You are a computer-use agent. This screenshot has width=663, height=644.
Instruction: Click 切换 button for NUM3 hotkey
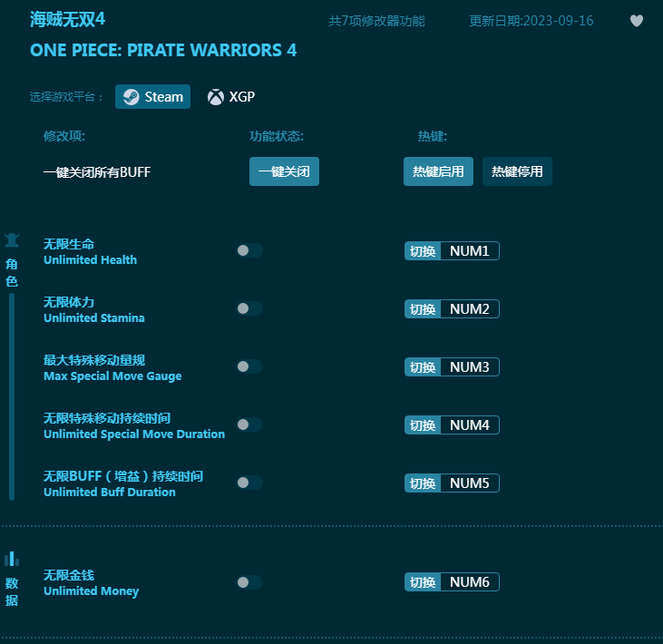tap(423, 366)
